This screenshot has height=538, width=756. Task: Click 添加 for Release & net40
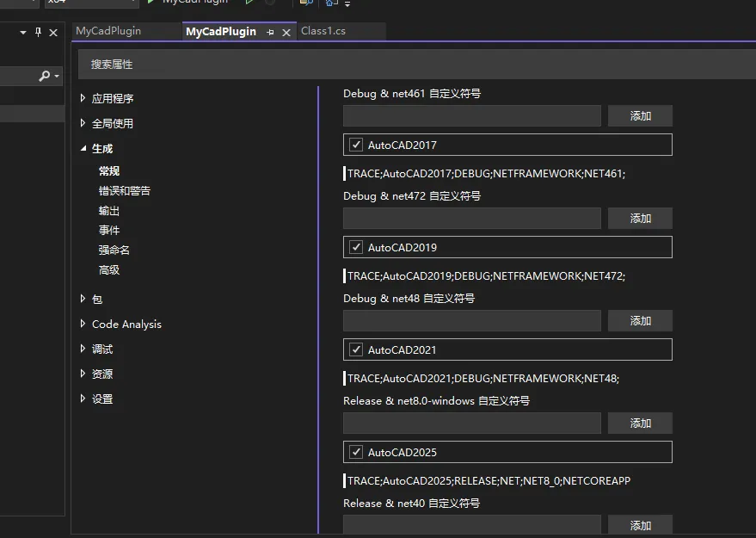640,524
